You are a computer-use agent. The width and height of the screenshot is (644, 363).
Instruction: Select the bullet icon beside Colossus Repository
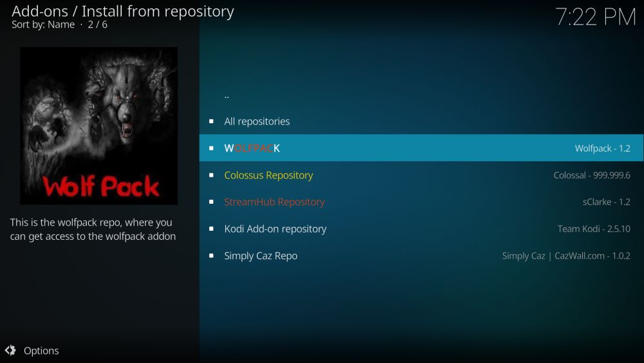tap(211, 175)
